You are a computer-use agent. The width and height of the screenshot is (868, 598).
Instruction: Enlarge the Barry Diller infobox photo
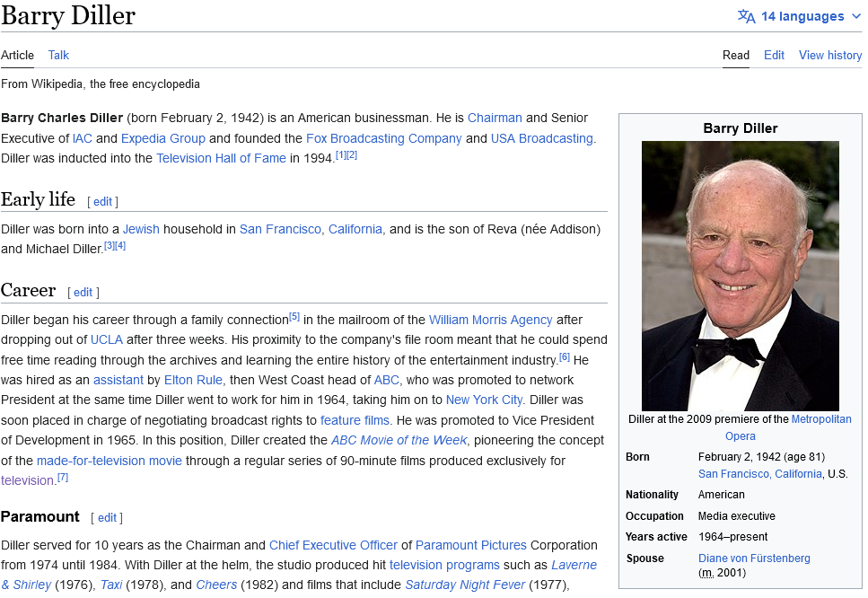[741, 276]
